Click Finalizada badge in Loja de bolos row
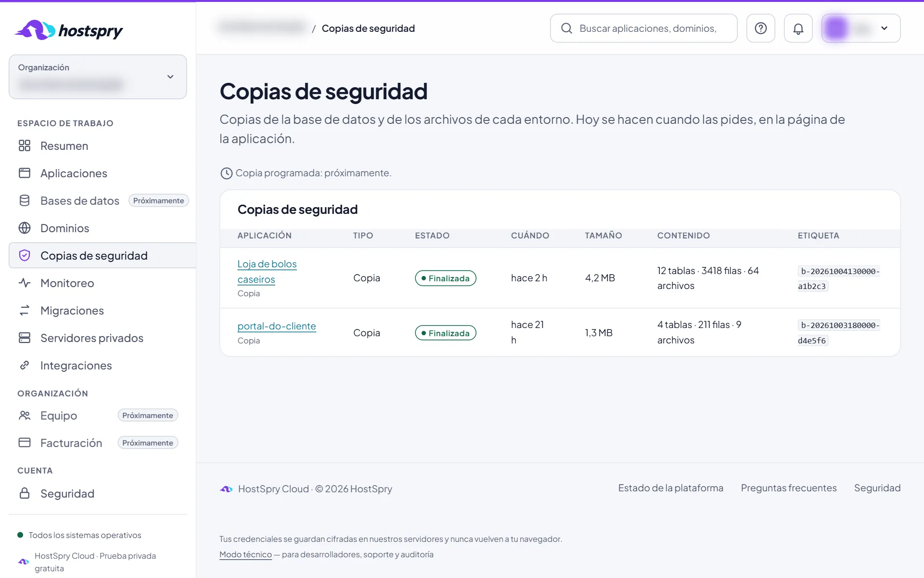Viewport: 924px width, 578px height. [x=445, y=278]
